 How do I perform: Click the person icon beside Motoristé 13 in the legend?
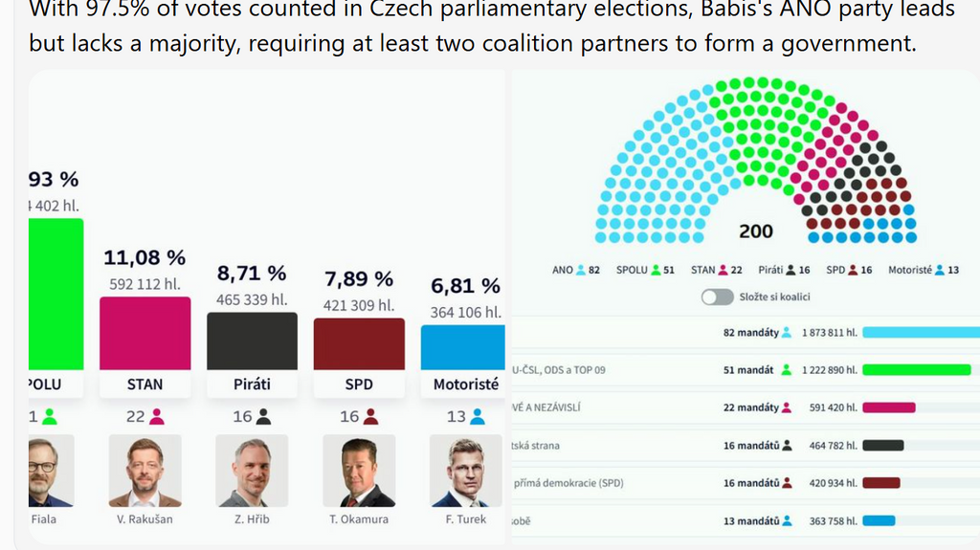pos(940,271)
